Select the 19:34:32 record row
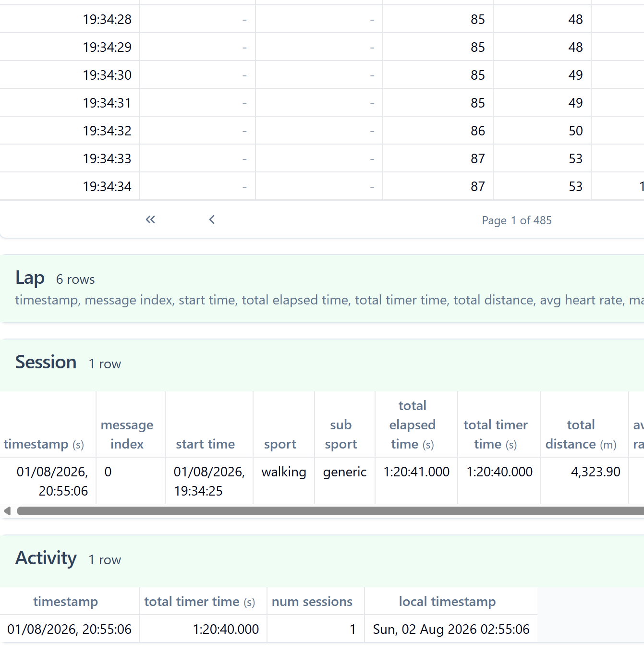 pos(322,131)
